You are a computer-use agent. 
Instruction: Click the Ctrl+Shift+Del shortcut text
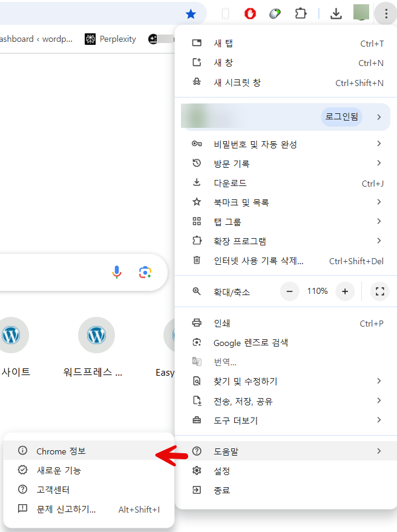[356, 261]
